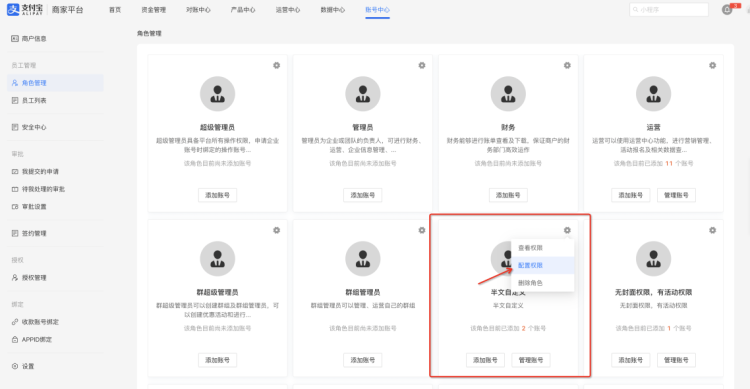
Task: Open 我提交的申请 in the sidebar
Action: click(55, 171)
